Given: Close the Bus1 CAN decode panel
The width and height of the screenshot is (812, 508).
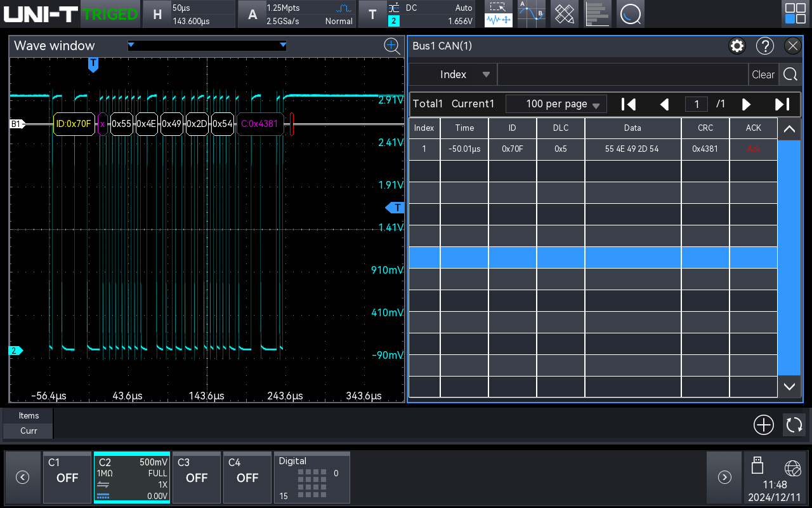Looking at the screenshot, I should [x=793, y=46].
